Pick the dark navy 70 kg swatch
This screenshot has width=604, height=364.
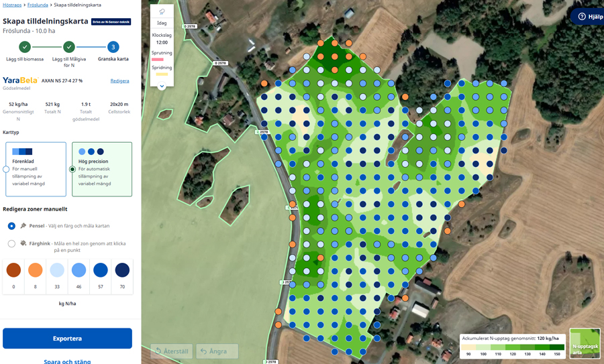point(122,270)
